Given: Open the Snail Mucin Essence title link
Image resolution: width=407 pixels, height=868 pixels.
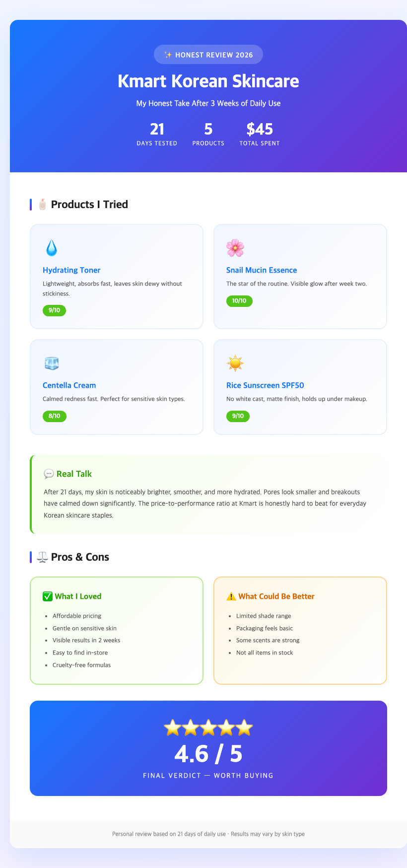Looking at the screenshot, I should tap(262, 270).
